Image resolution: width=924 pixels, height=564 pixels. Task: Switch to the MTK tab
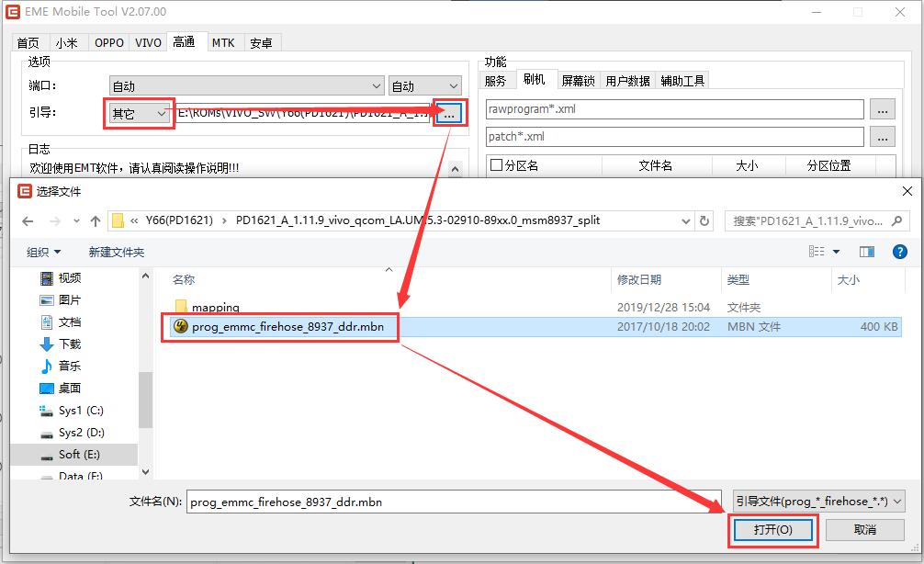pos(223,43)
